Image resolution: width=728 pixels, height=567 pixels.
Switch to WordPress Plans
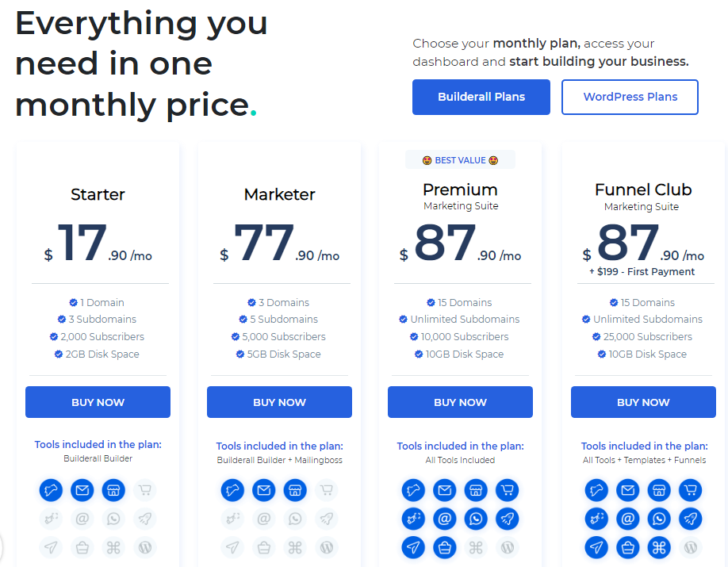[630, 97]
